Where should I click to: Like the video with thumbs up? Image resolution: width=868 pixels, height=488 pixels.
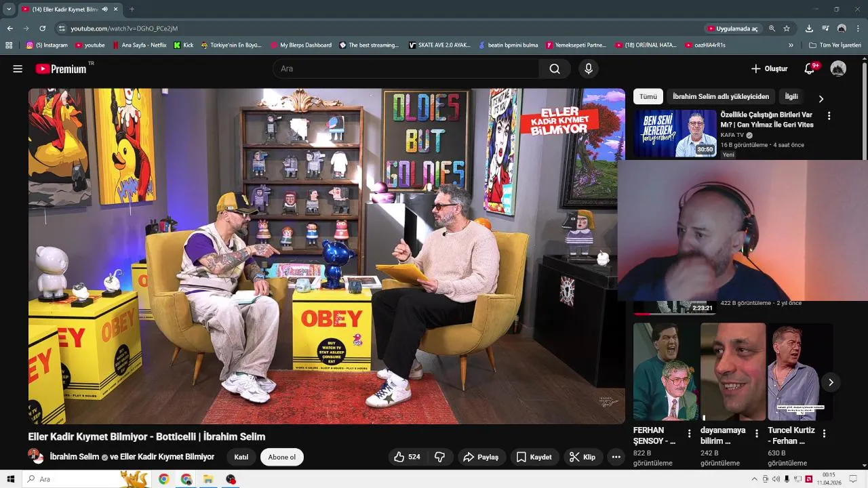click(x=407, y=457)
